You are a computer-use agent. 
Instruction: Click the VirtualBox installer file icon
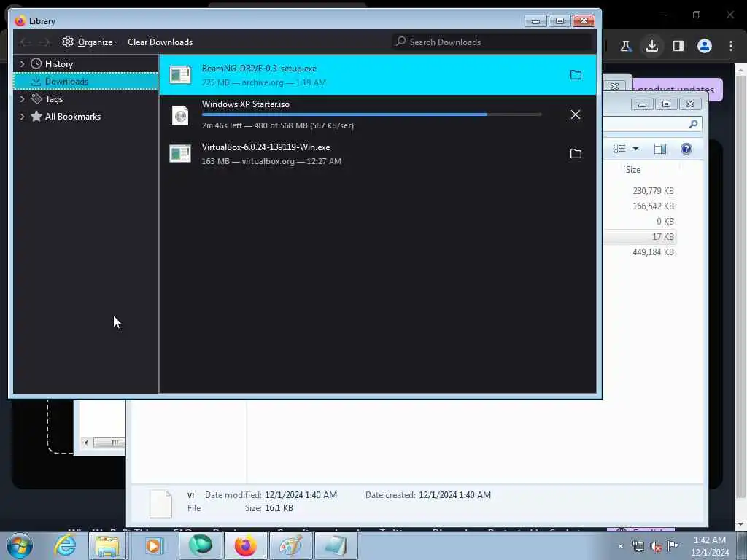pos(180,153)
